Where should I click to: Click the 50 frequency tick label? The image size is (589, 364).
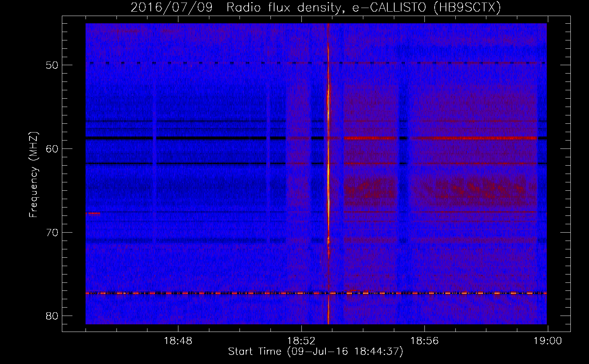(52, 65)
